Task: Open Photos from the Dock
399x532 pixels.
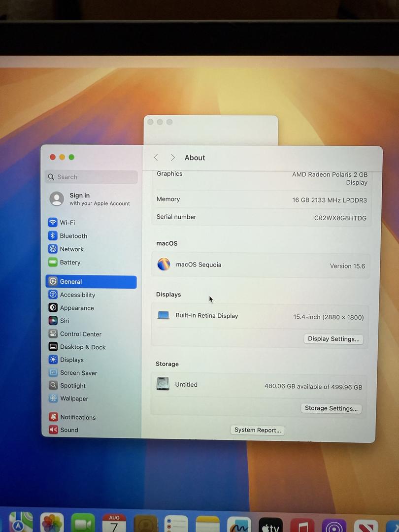Action: coord(52,523)
